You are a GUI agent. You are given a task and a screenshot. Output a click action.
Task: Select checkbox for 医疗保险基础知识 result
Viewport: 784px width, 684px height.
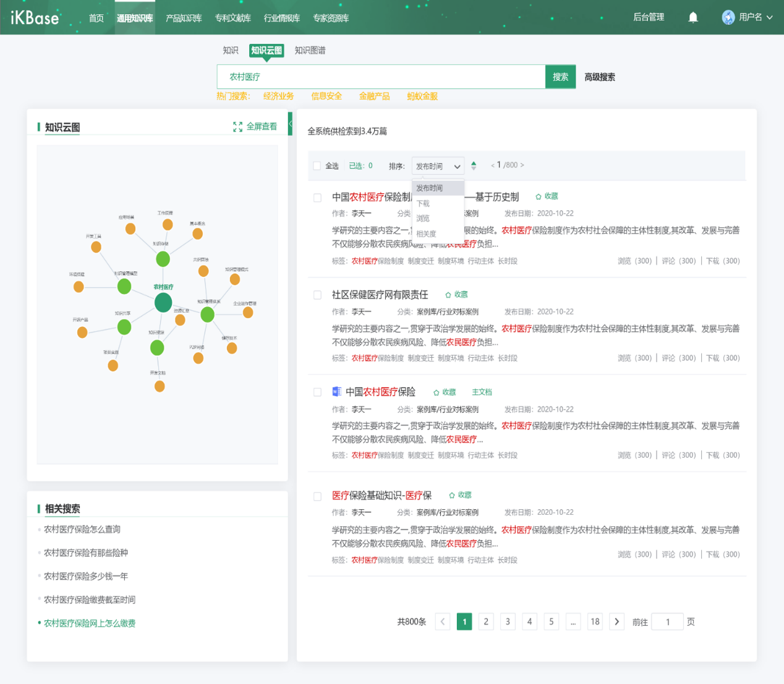(x=317, y=496)
